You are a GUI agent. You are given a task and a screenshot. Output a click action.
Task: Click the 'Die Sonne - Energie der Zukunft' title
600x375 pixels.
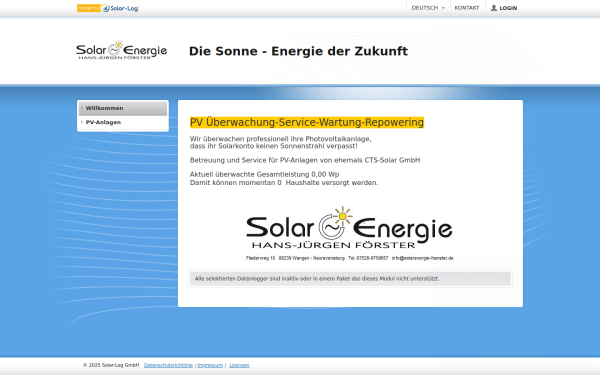tap(298, 51)
